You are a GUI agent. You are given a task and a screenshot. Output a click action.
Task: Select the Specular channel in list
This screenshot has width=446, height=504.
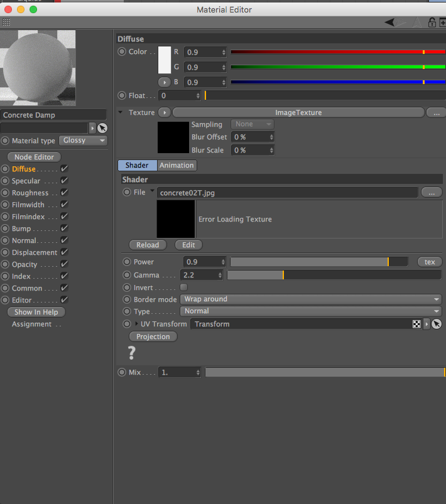[x=26, y=181]
